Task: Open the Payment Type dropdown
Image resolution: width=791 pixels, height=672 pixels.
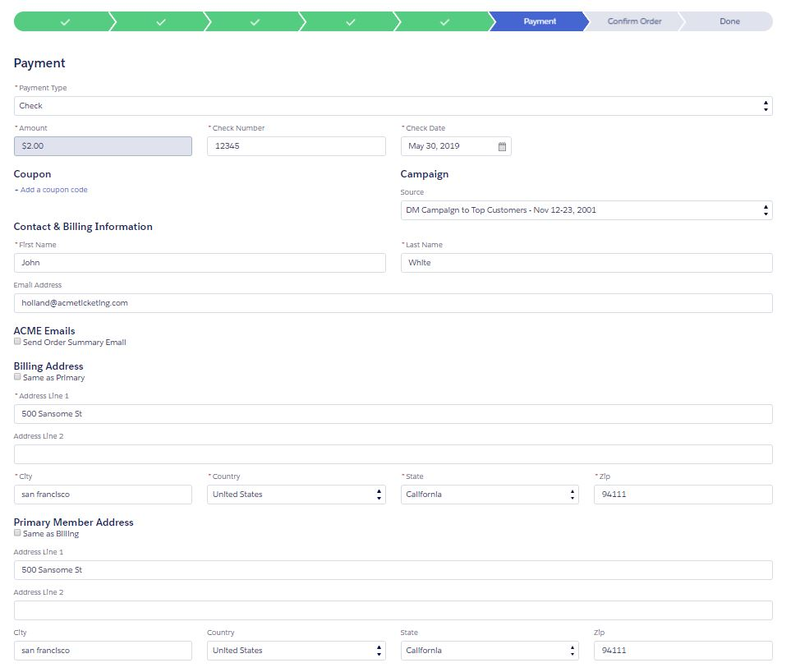Action: pyautogui.click(x=764, y=105)
